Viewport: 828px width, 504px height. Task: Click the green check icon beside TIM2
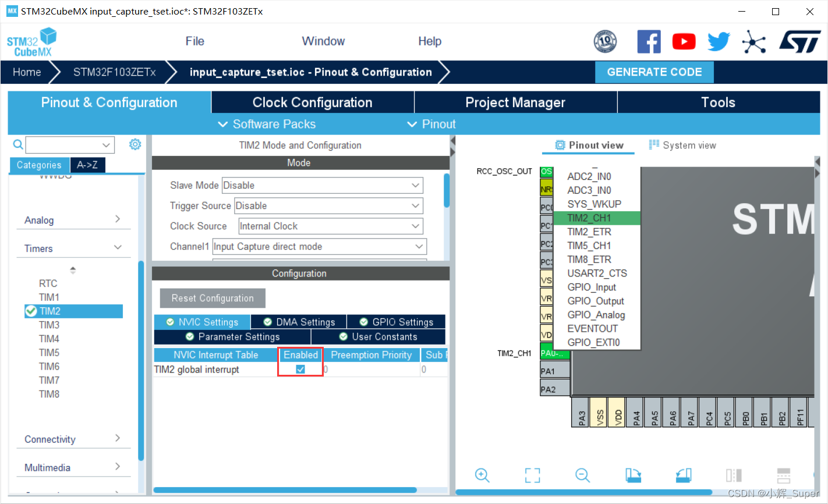[x=31, y=311]
